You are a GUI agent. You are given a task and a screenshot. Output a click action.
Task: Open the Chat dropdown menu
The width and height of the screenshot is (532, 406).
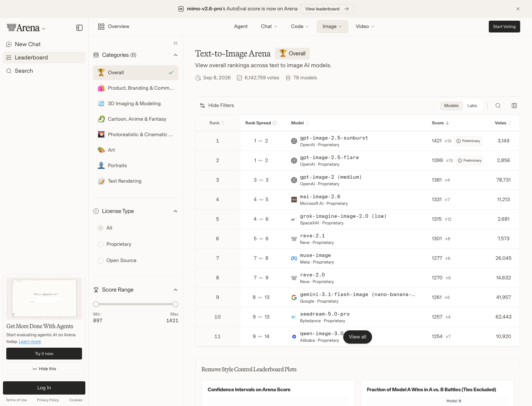tap(269, 27)
